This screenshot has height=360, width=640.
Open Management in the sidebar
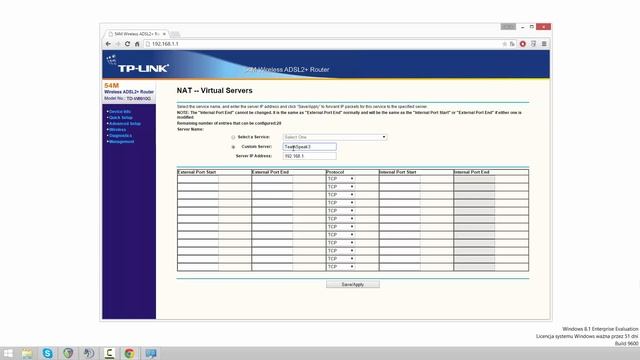(x=122, y=142)
